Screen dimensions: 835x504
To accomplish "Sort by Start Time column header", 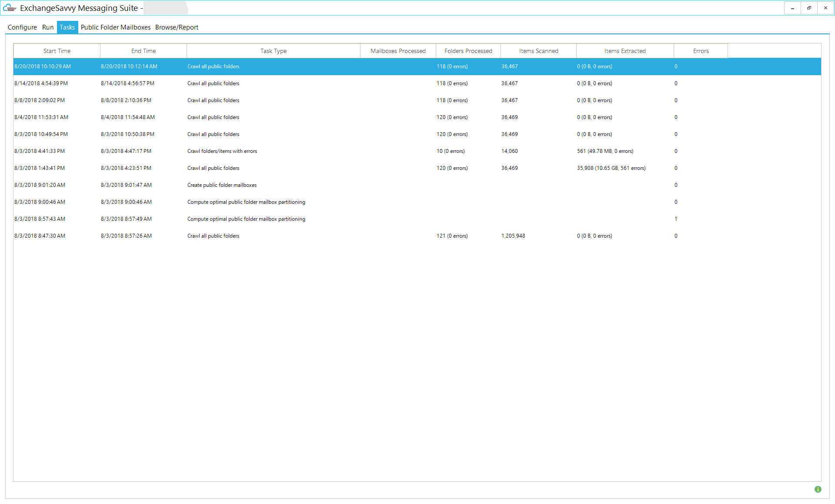I will 57,51.
